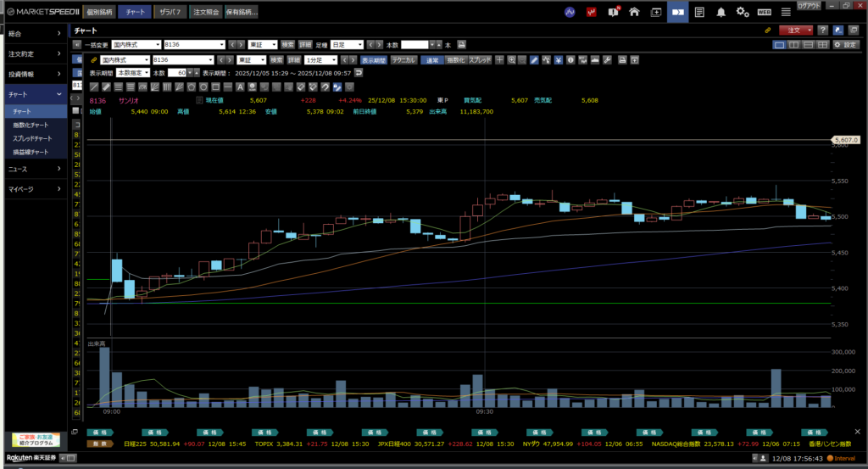
Task: Open the home icon in top bar
Action: 633,12
